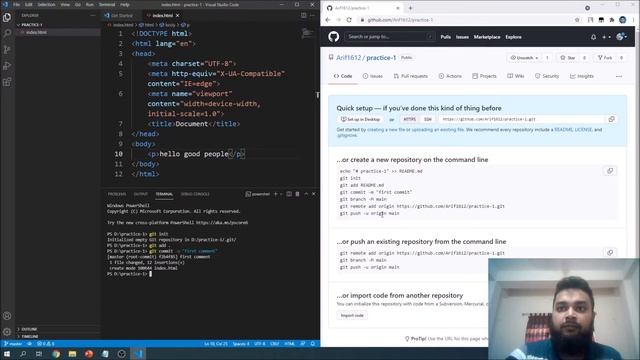
Task: Open the Run and Debug view
Action: 7,66
